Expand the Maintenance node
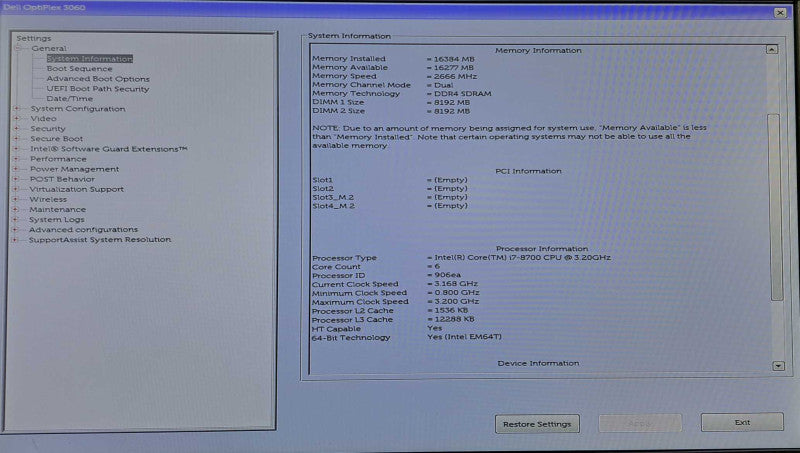800x453 pixels. 16,209
